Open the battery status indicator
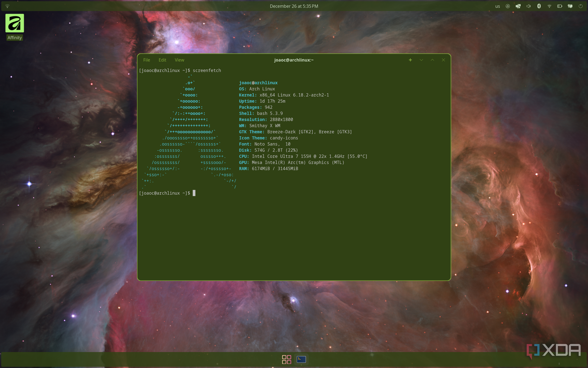 560,6
